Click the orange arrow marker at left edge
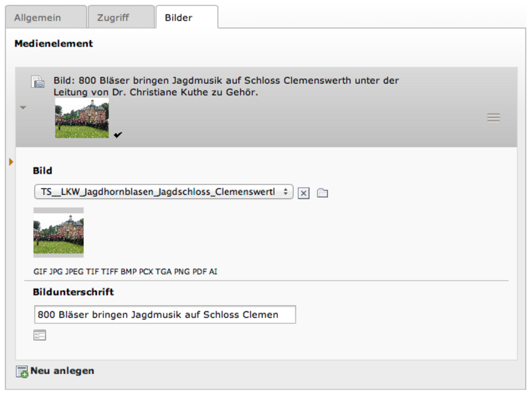532x394 pixels. pyautogui.click(x=11, y=162)
